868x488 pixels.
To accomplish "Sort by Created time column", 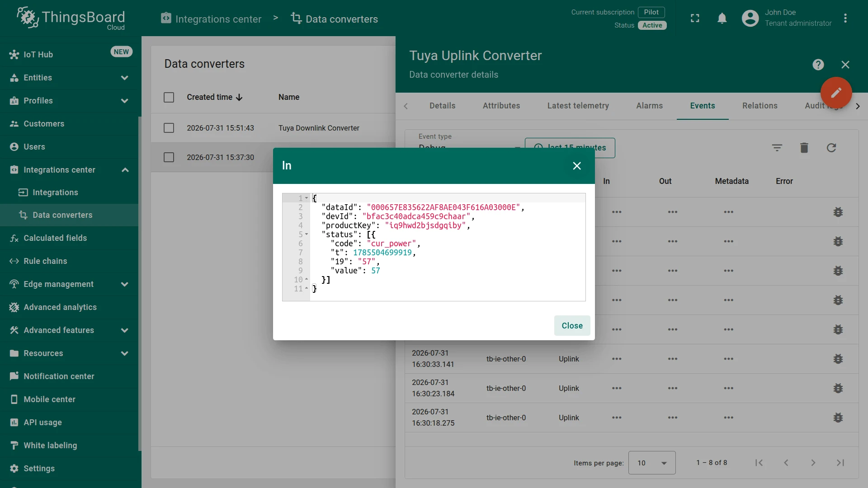I will point(215,97).
